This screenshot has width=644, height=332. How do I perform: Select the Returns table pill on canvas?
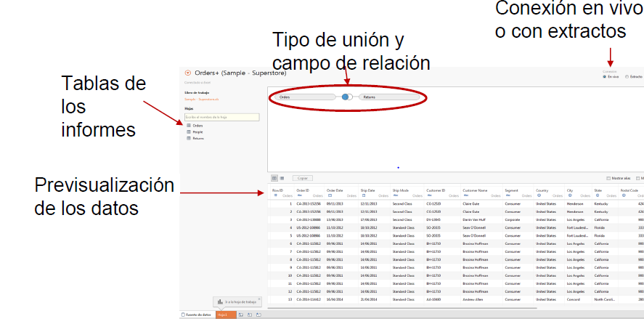coord(389,97)
